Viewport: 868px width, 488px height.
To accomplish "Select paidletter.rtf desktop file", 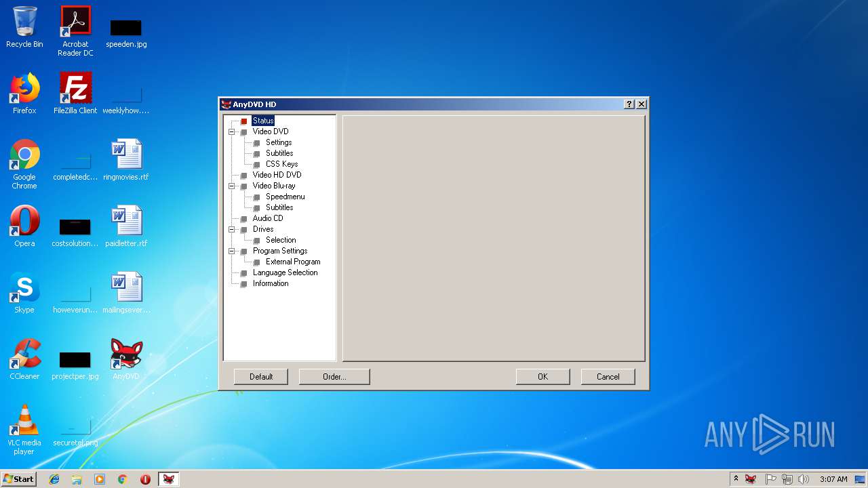I will tap(126, 226).
